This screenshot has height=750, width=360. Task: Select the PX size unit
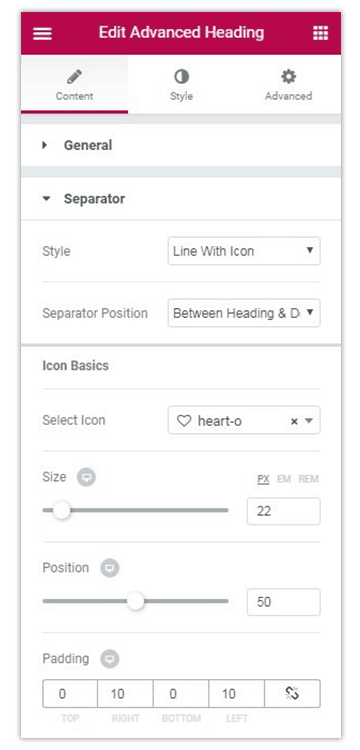(263, 479)
